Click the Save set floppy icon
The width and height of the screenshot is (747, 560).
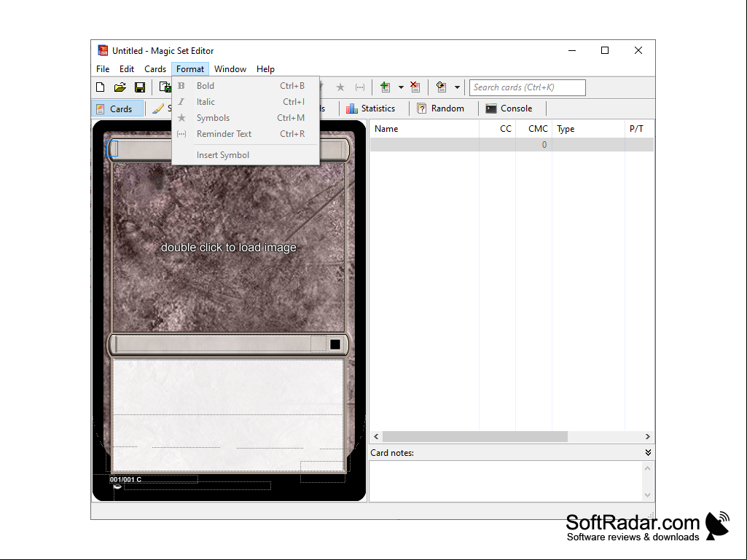tap(140, 87)
